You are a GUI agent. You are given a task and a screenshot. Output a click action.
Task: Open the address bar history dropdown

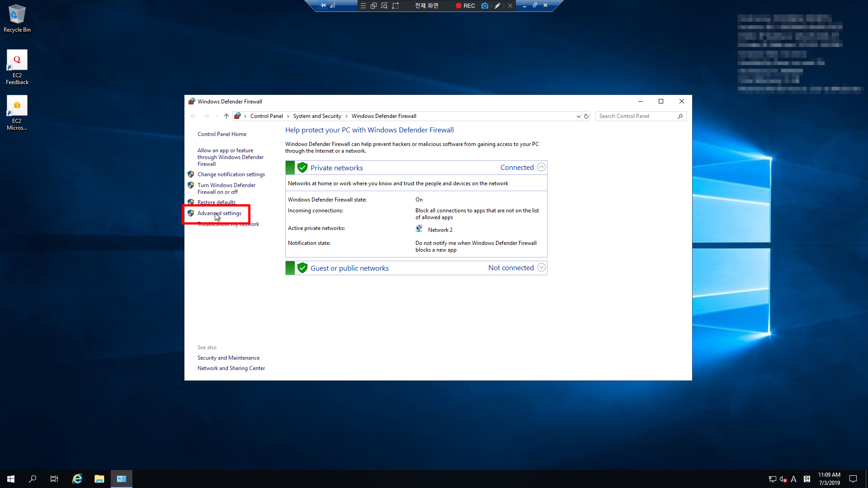coord(578,116)
